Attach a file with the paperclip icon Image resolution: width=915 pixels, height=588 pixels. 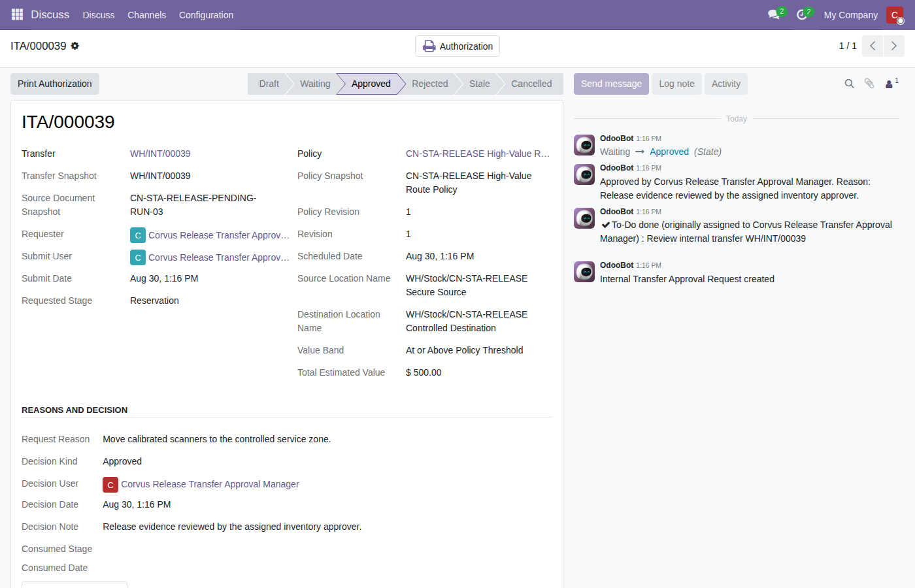(869, 84)
